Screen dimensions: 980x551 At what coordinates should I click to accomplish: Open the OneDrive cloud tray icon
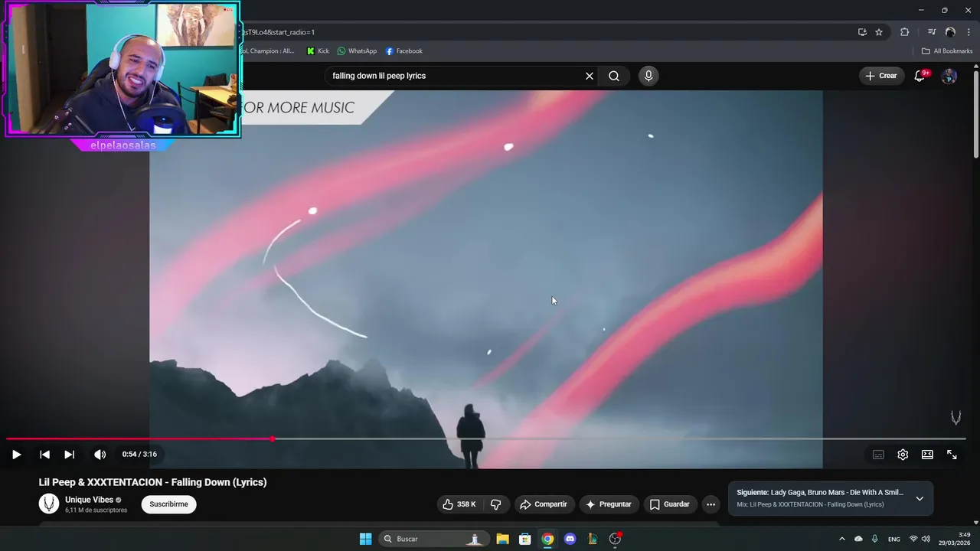[x=858, y=539]
